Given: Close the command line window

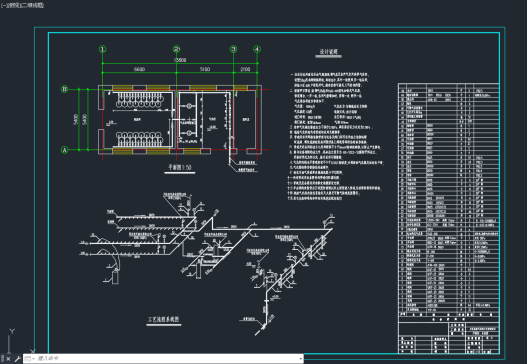Looking at the screenshot, I should click(8, 359).
